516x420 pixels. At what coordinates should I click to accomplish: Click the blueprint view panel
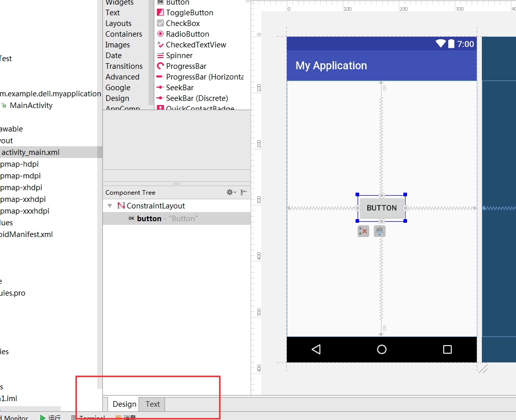click(499, 199)
